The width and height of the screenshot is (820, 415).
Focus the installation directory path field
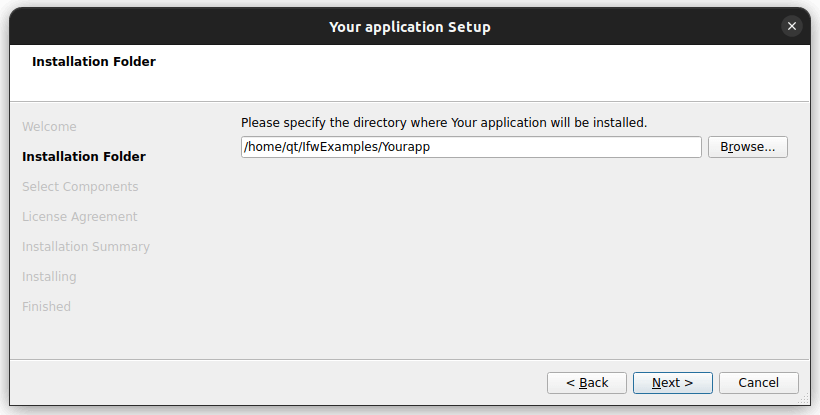(471, 147)
